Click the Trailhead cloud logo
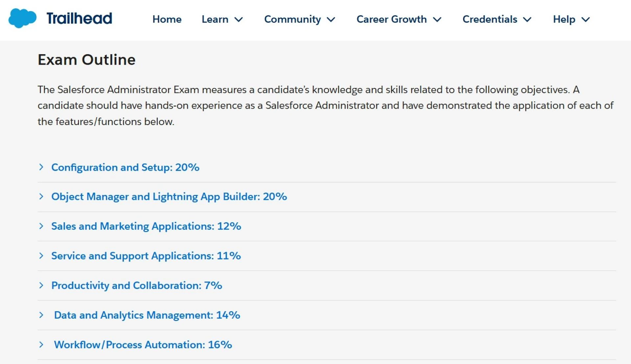The image size is (631, 364). coord(23,19)
